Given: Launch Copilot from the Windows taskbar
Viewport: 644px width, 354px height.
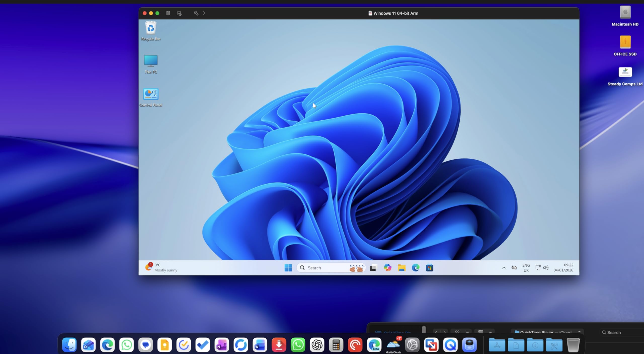Looking at the screenshot, I should point(388,268).
